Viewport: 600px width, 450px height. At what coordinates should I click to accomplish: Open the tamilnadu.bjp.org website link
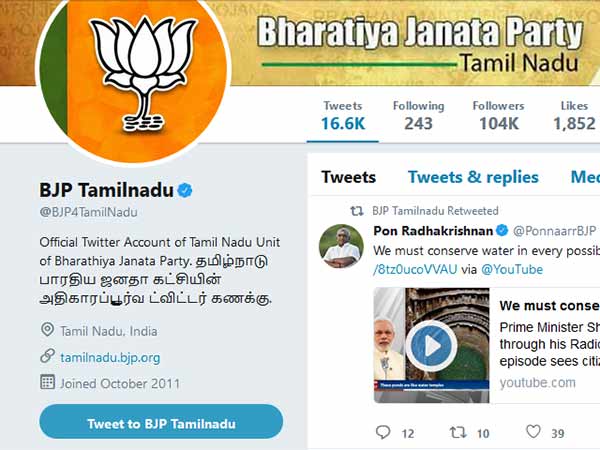point(110,358)
